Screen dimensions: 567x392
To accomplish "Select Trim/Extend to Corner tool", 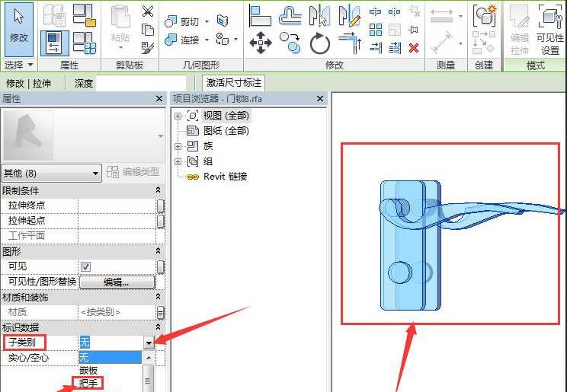I will (x=350, y=43).
